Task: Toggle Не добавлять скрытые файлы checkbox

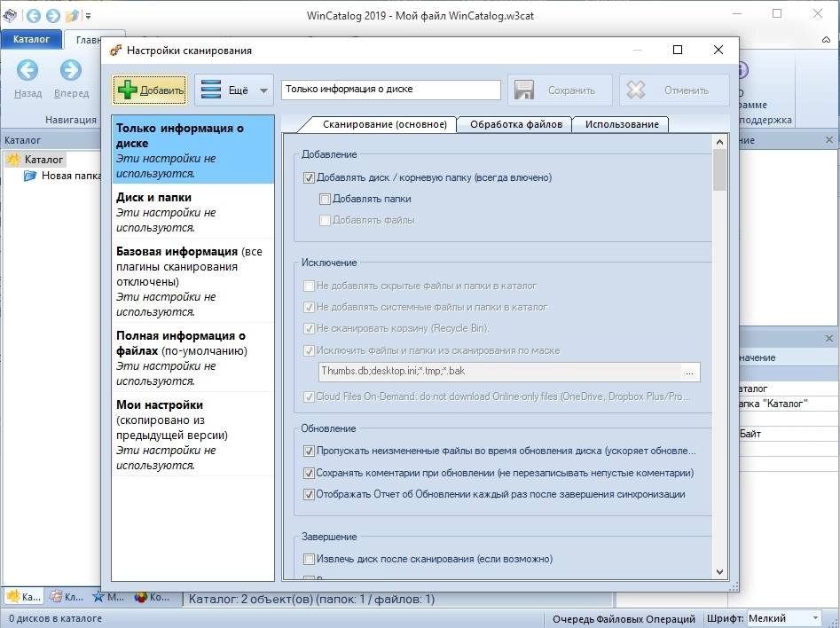Action: click(x=309, y=287)
